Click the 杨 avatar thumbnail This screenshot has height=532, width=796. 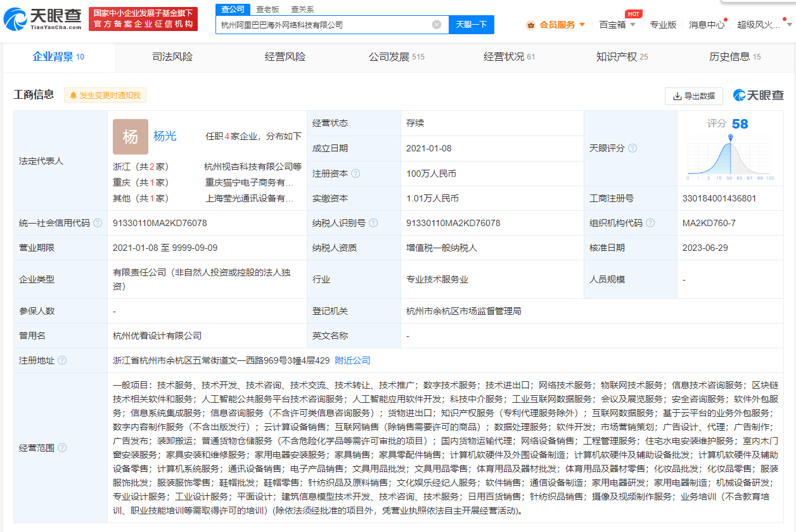coord(131,137)
